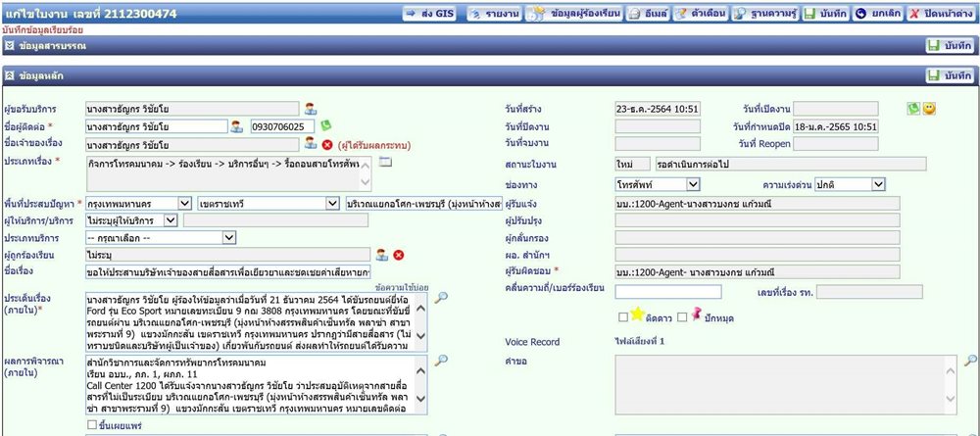Tick the ขึ้นเผยแพร่ publish checkbox

click(x=92, y=425)
